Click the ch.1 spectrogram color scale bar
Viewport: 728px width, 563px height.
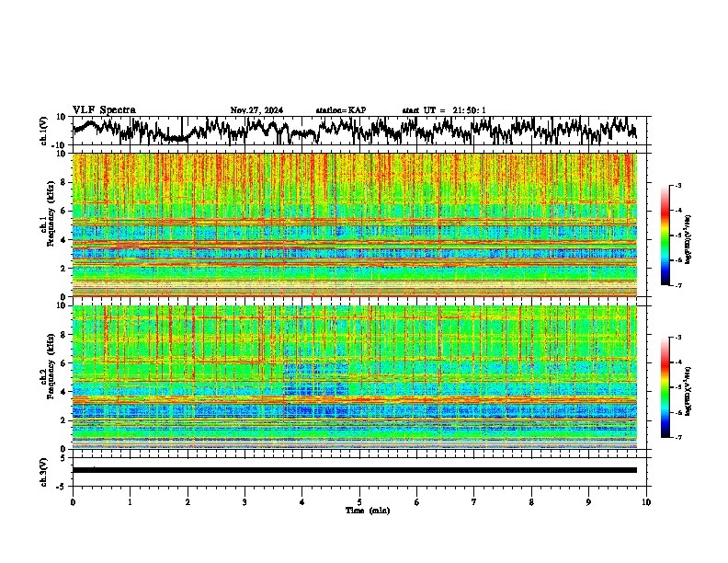[x=665, y=235]
